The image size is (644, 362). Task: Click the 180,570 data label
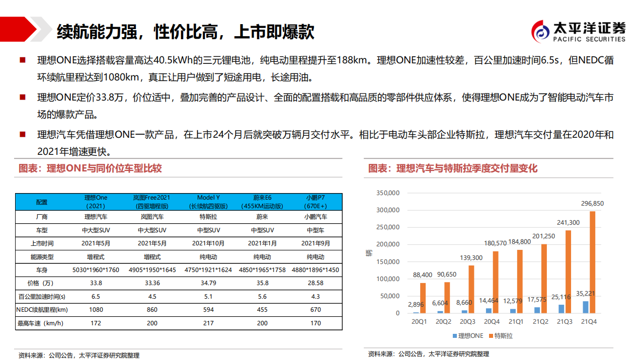coord(496,243)
